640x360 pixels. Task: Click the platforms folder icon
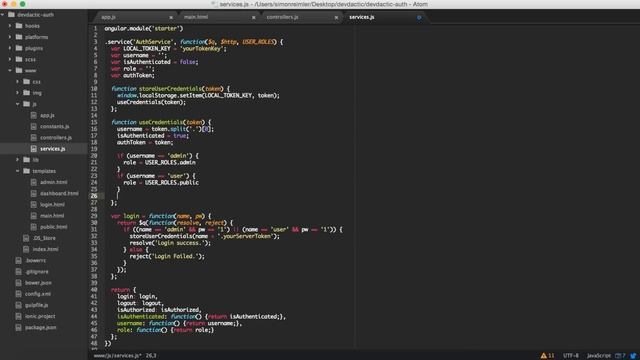click(x=19, y=37)
